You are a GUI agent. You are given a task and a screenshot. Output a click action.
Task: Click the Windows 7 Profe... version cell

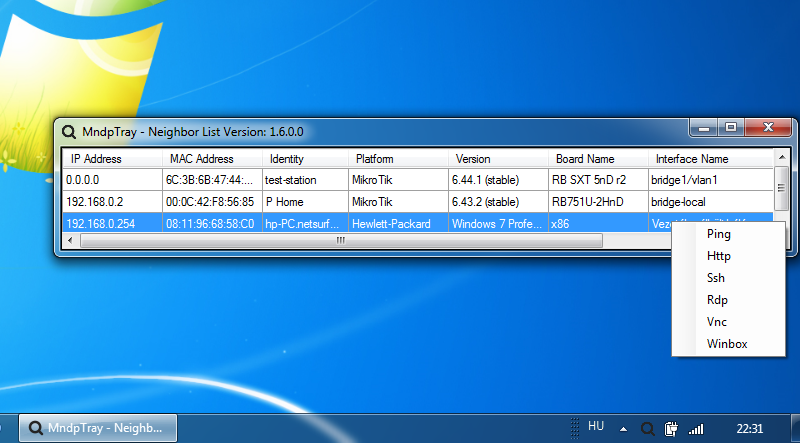pos(498,224)
